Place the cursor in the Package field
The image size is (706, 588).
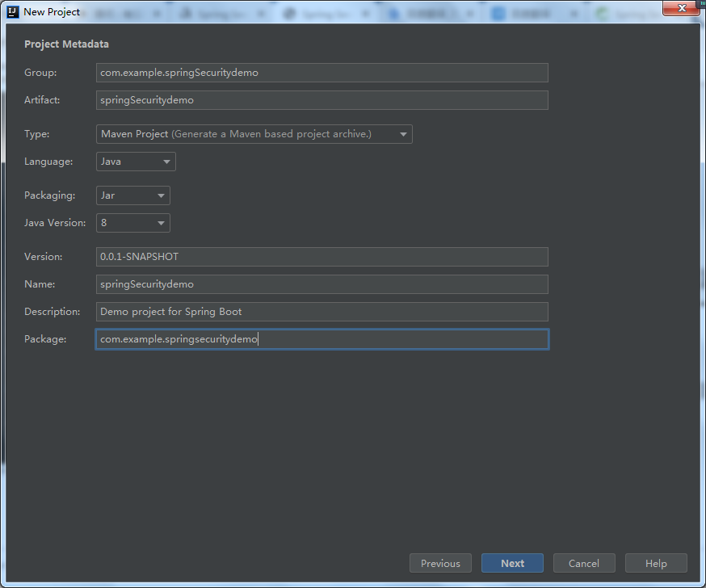click(x=321, y=339)
